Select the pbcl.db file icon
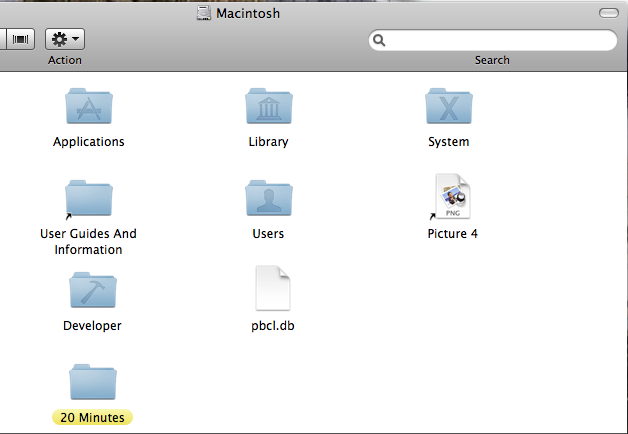Image resolution: width=628 pixels, height=434 pixels. tap(273, 288)
